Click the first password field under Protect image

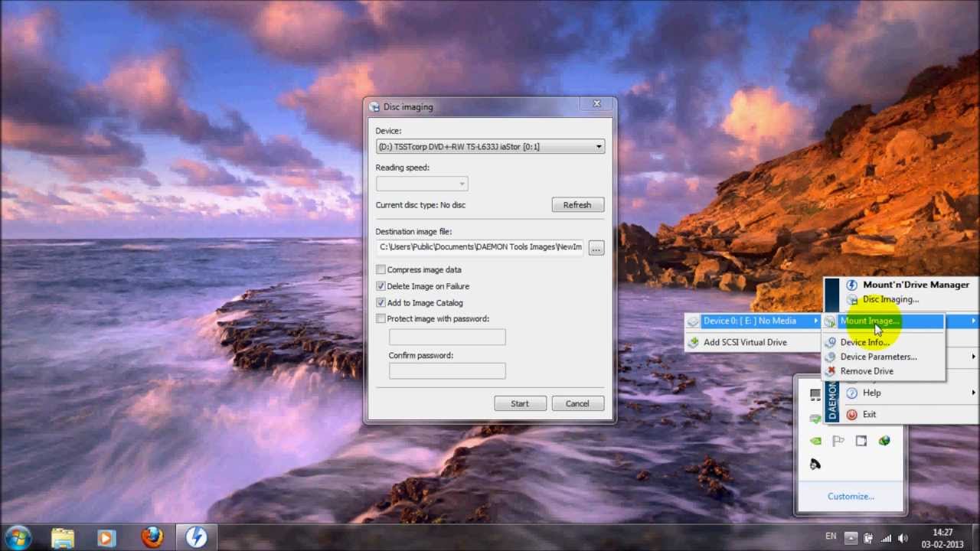tap(447, 337)
